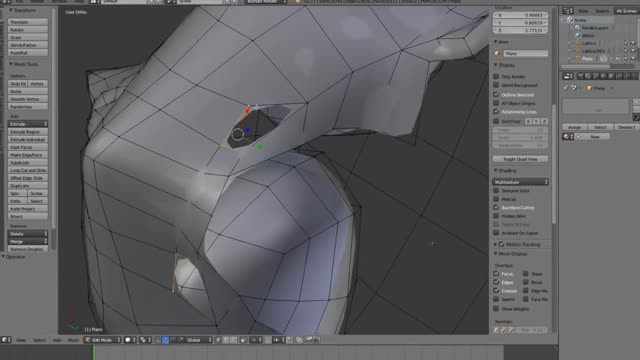This screenshot has height=360, width=640.
Task: Toggle World Background checkbox
Action: click(x=496, y=85)
